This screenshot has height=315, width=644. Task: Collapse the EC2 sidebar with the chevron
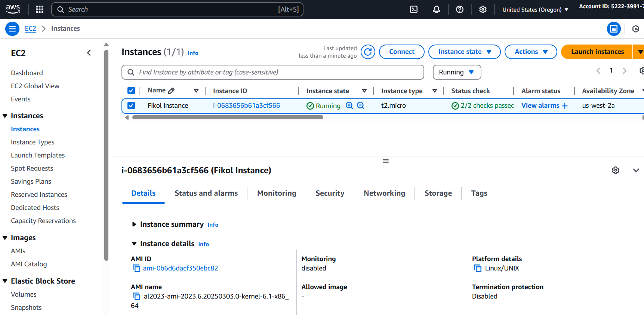(89, 53)
